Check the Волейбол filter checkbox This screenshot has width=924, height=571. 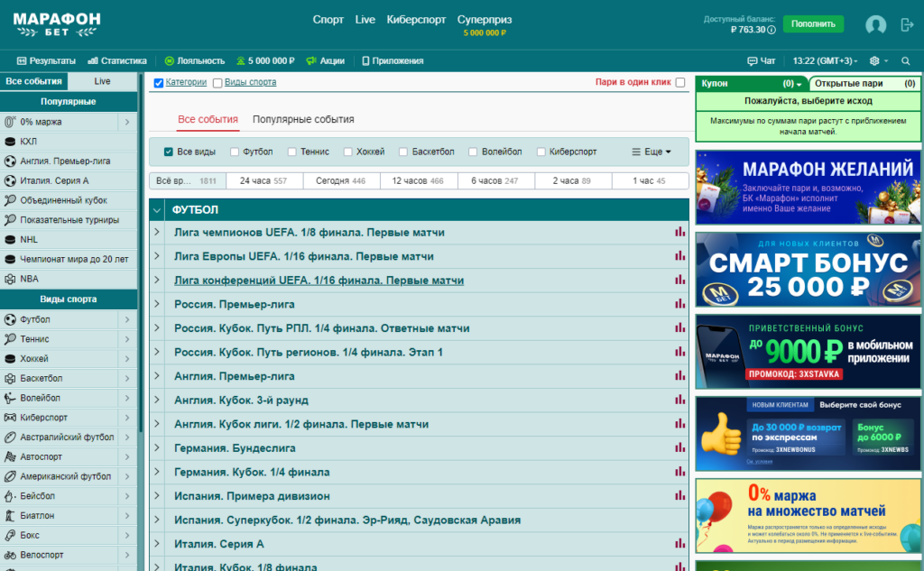(x=473, y=152)
